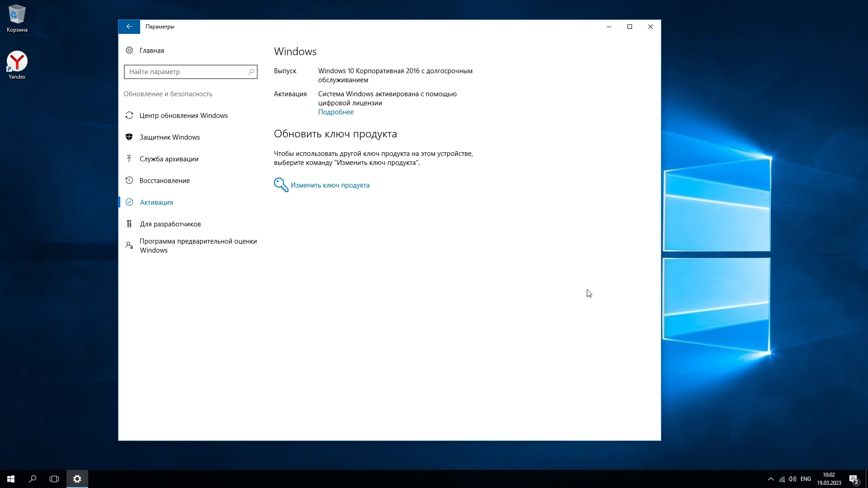
Task: Select Для разработчиков section
Action: click(170, 224)
